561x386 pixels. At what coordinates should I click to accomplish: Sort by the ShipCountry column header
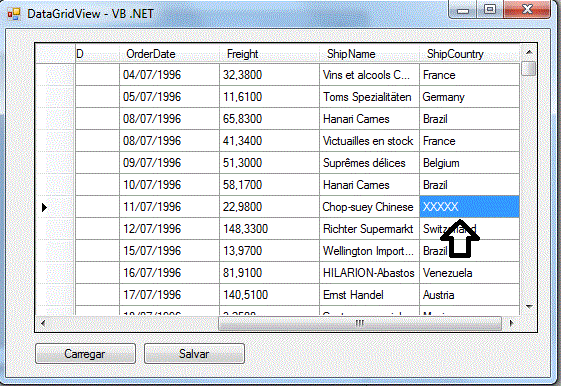point(469,54)
